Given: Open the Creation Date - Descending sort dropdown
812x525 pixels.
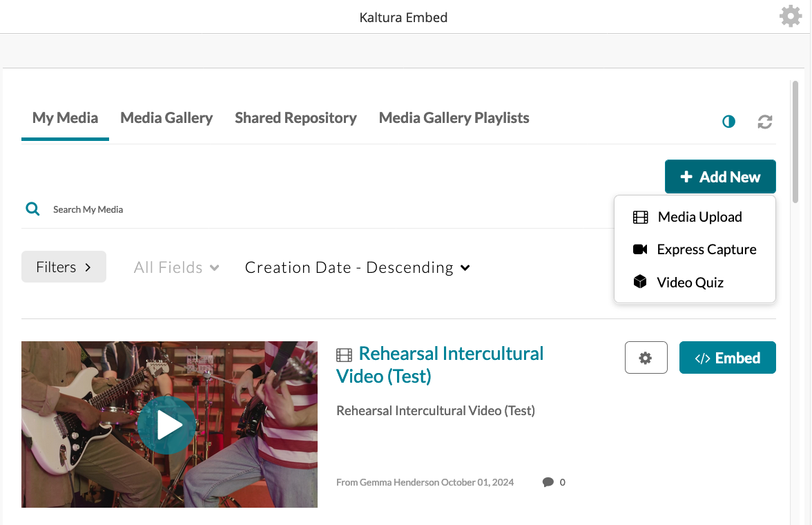Looking at the screenshot, I should (x=358, y=267).
